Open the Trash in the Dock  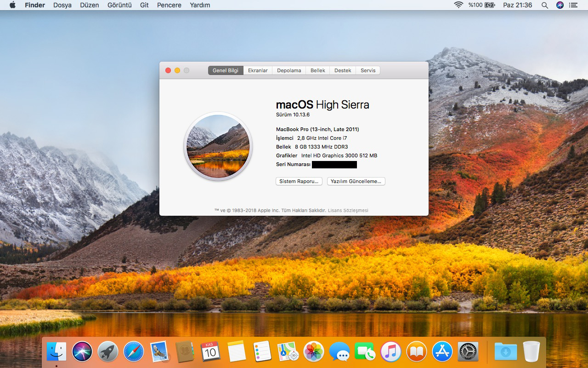531,352
